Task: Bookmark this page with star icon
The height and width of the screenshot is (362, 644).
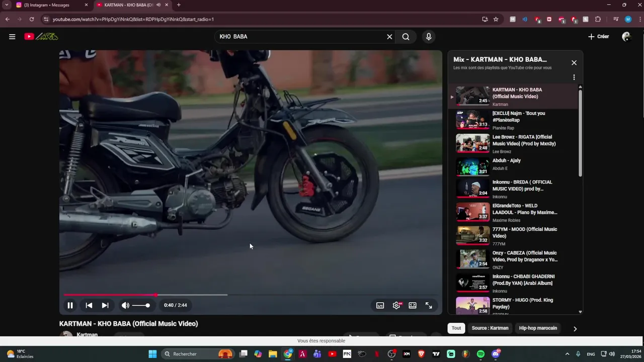Action: [x=496, y=19]
